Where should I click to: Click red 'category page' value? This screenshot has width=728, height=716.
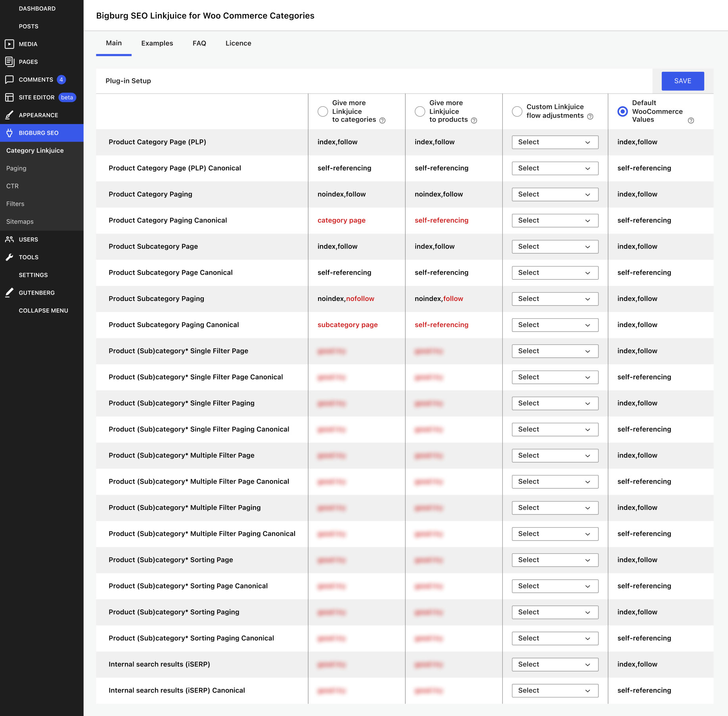(x=341, y=220)
